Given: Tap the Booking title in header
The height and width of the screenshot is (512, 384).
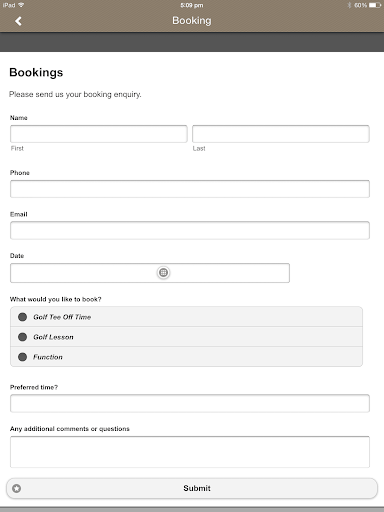Looking at the screenshot, I should [x=192, y=21].
